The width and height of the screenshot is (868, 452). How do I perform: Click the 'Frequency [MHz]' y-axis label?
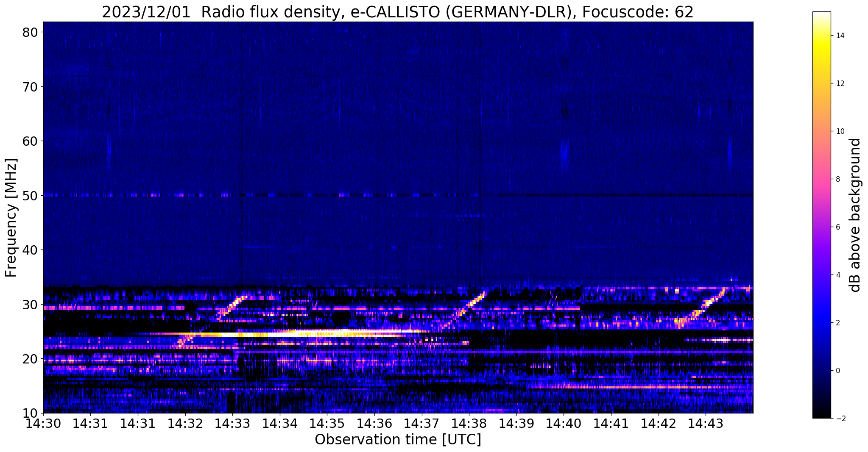[x=11, y=217]
